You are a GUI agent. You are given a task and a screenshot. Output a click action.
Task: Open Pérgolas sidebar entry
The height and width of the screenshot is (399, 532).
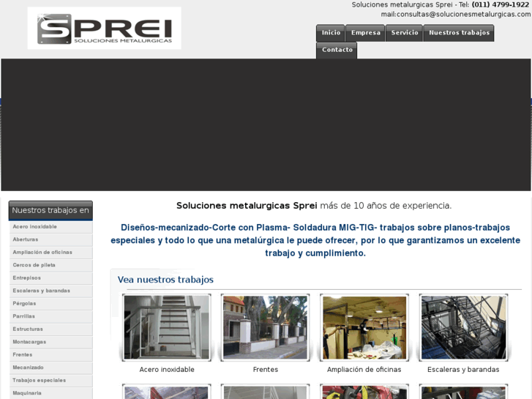pos(51,304)
